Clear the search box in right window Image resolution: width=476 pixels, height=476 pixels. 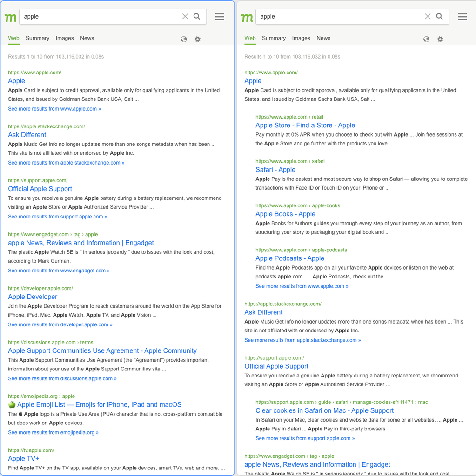[427, 16]
